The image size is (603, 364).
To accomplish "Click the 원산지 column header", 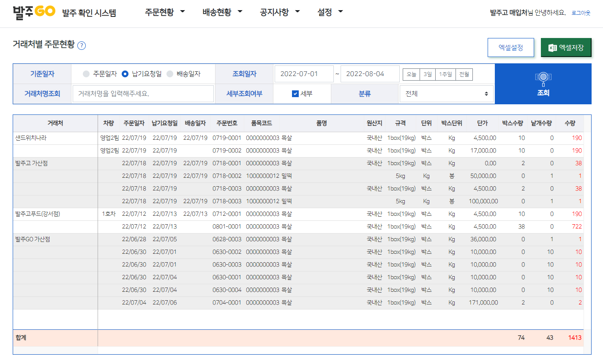I will (x=374, y=123).
